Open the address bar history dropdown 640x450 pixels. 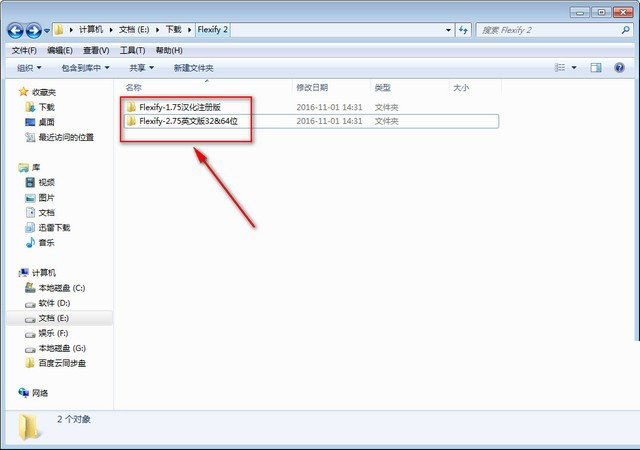click(x=448, y=30)
